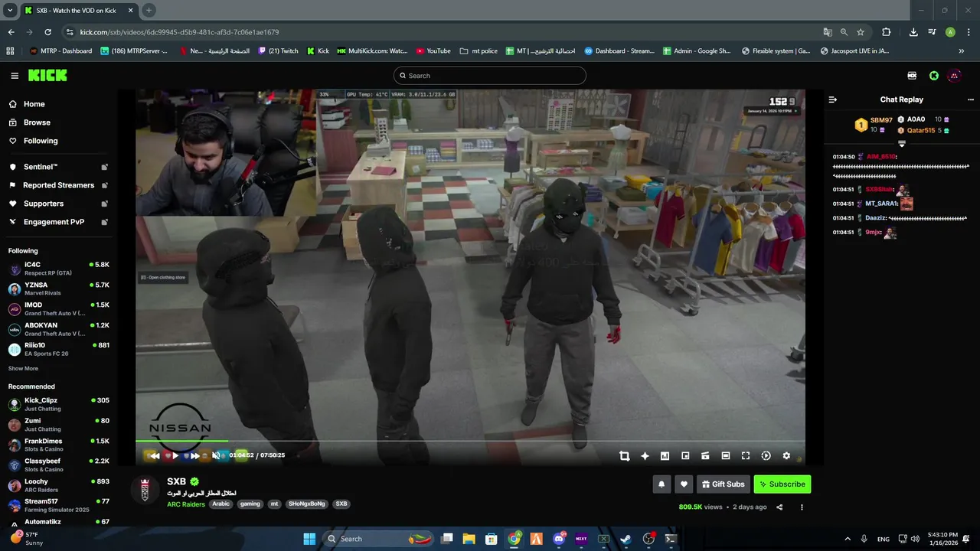Click the Kick logo
Screen dimensions: 980x551
[47, 75]
